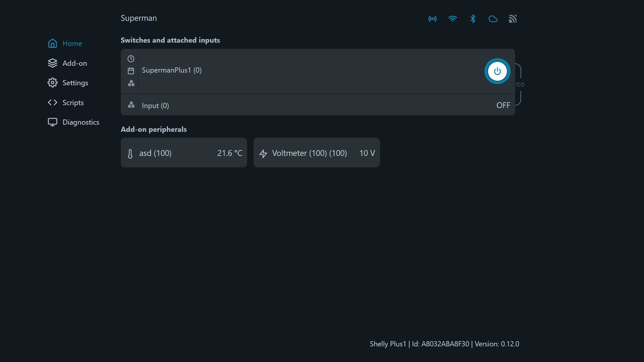Open schedules via the calendar icon
The height and width of the screenshot is (362, 644).
point(131,71)
